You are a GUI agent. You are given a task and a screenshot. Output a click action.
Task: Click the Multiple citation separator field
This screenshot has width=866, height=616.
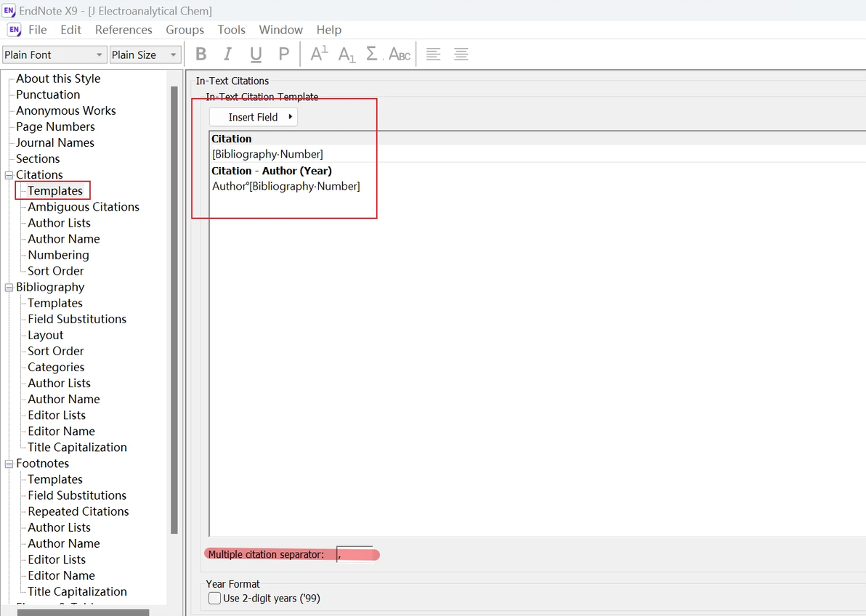coord(355,554)
